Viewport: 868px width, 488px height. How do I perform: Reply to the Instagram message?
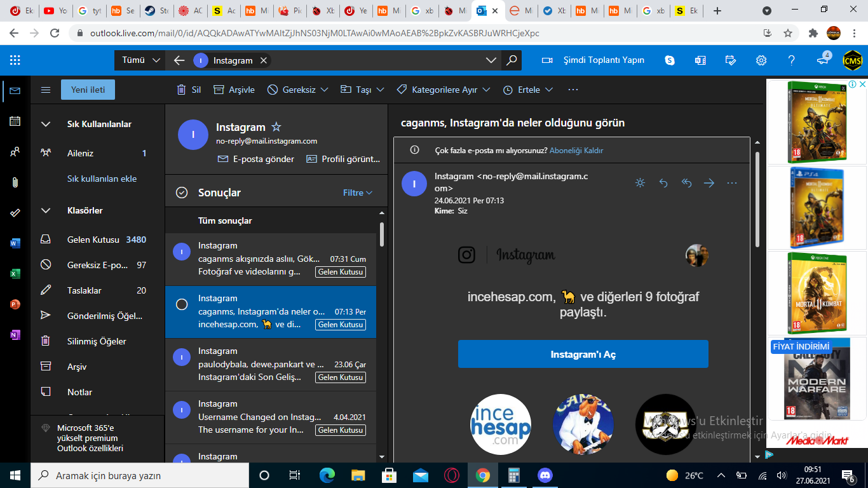pyautogui.click(x=663, y=183)
